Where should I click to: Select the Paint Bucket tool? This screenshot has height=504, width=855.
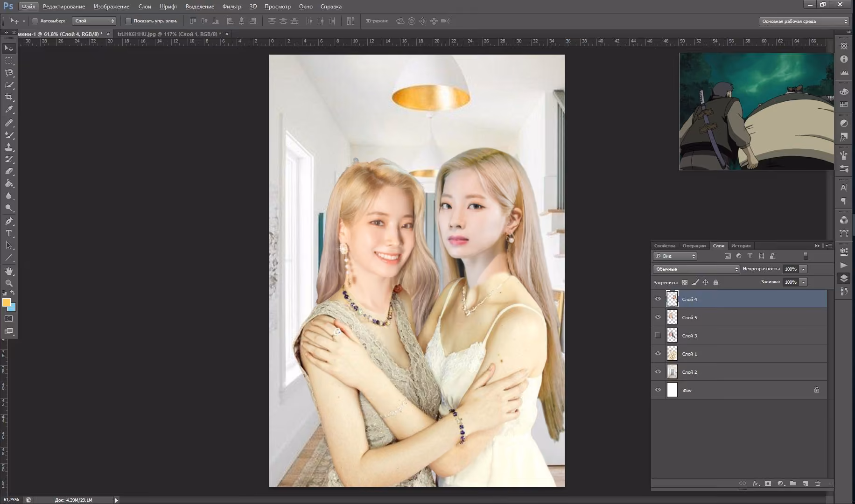point(9,183)
